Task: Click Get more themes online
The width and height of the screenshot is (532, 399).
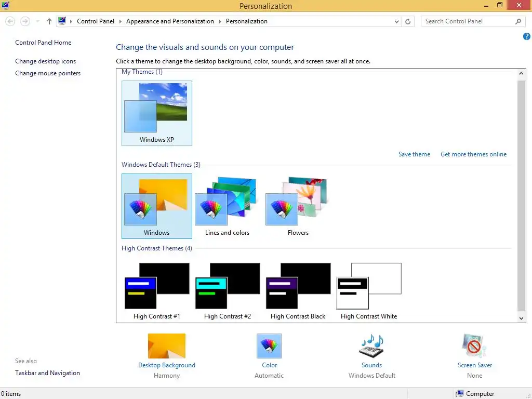Action: click(473, 154)
